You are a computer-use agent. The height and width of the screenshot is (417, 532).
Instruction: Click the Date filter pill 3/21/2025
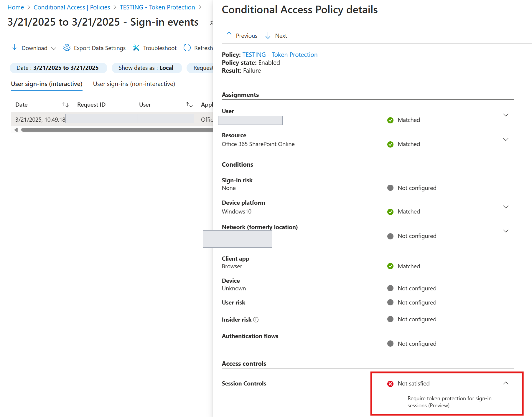tap(58, 68)
